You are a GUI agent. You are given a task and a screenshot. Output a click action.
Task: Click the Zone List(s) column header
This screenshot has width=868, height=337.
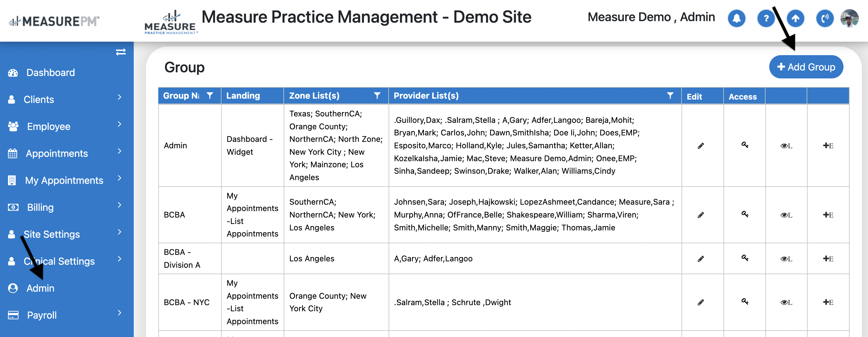click(314, 96)
